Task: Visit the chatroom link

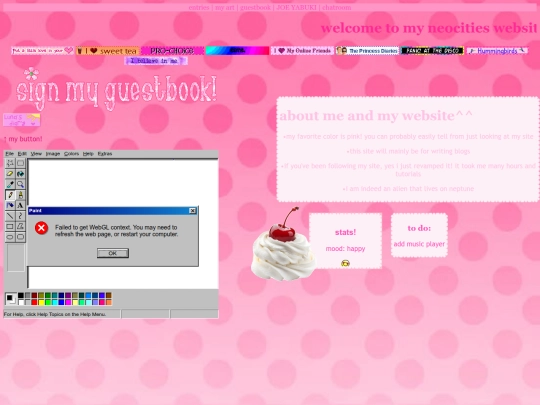Action: pos(336,8)
